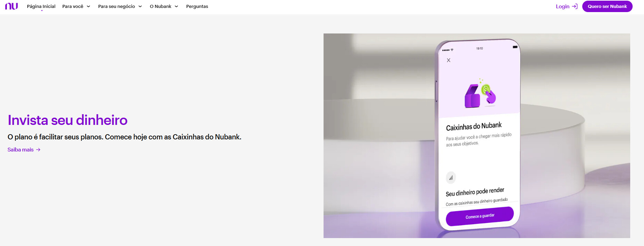Screen dimensions: 644x246
Task: Expand the O Nubank dropdown chevron
Action: 176,7
